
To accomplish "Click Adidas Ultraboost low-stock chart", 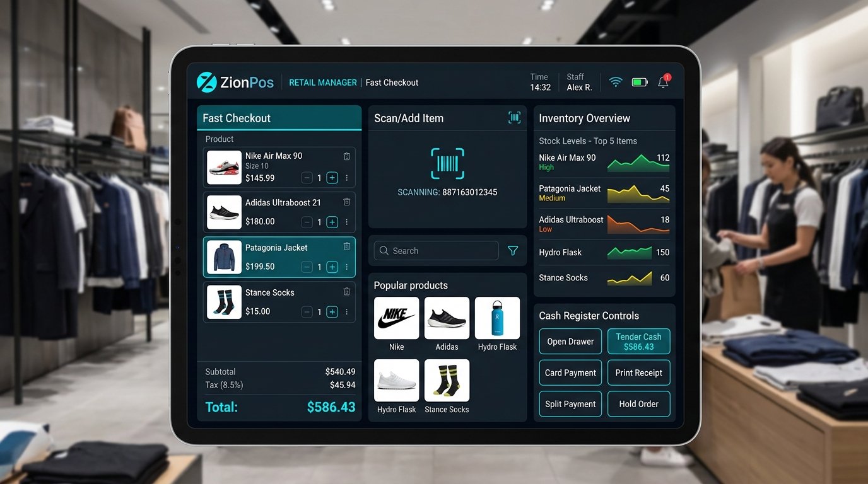I will [638, 225].
